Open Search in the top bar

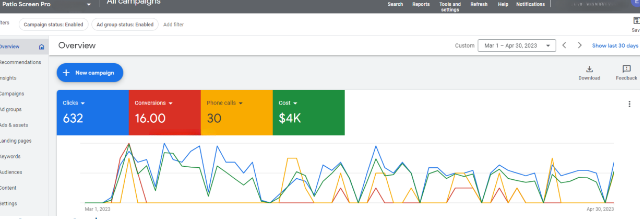pos(395,4)
